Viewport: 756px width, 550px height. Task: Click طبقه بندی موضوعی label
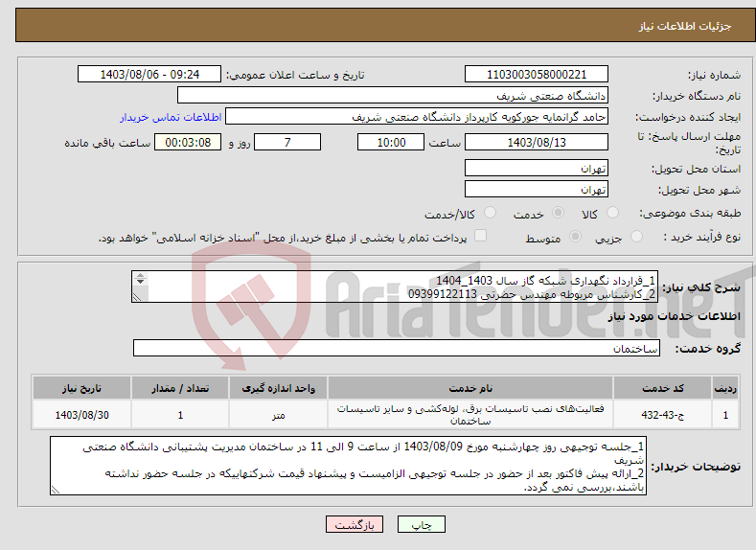pos(690,213)
